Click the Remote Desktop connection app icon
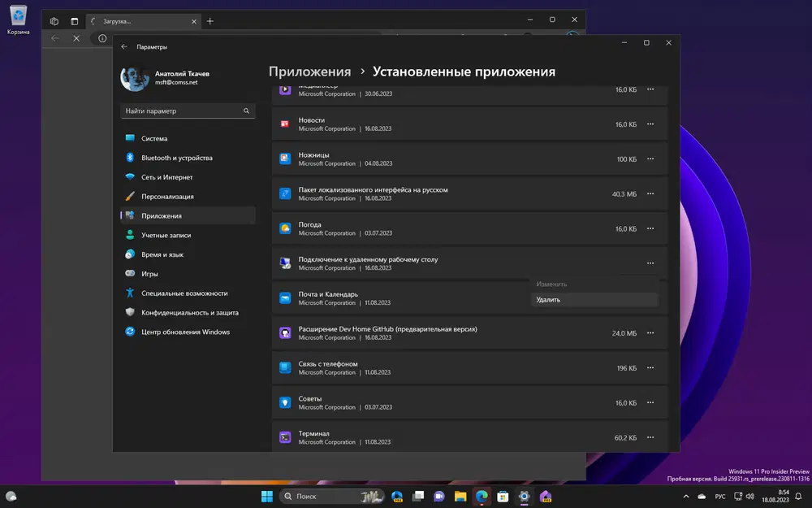This screenshot has width=812, height=508. (285, 263)
